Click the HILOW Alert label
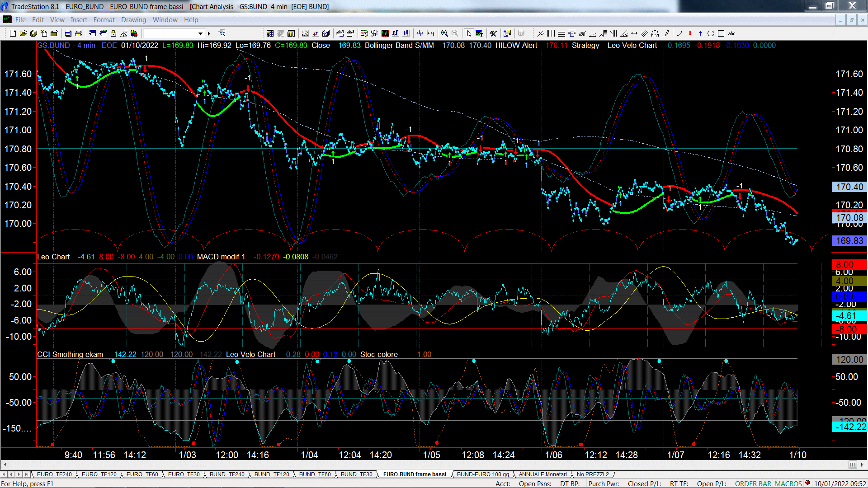The height and width of the screenshot is (488, 868). 516,46
